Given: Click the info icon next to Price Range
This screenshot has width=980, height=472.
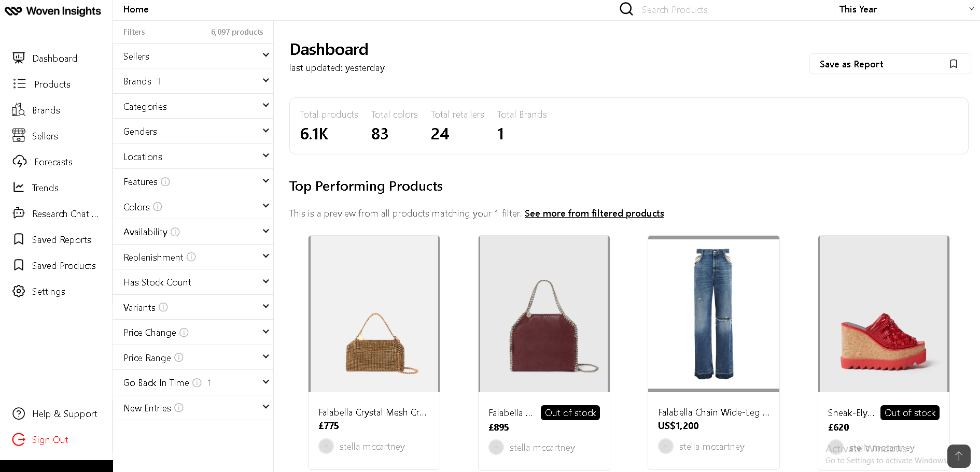Looking at the screenshot, I should tap(179, 357).
